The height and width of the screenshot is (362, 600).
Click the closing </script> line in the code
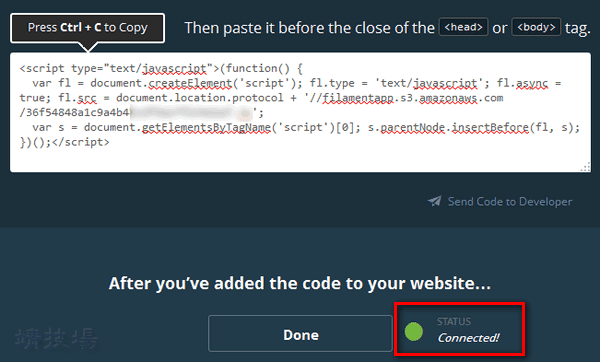[x=64, y=142]
